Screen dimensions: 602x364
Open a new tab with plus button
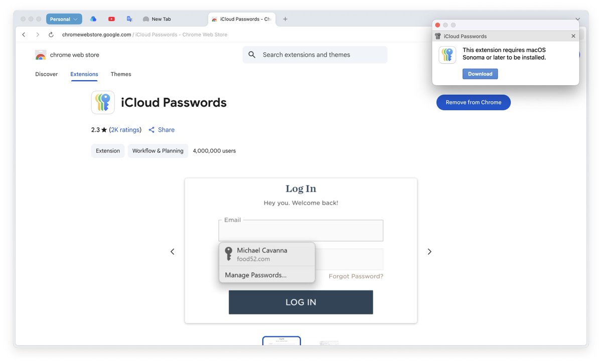click(x=285, y=19)
